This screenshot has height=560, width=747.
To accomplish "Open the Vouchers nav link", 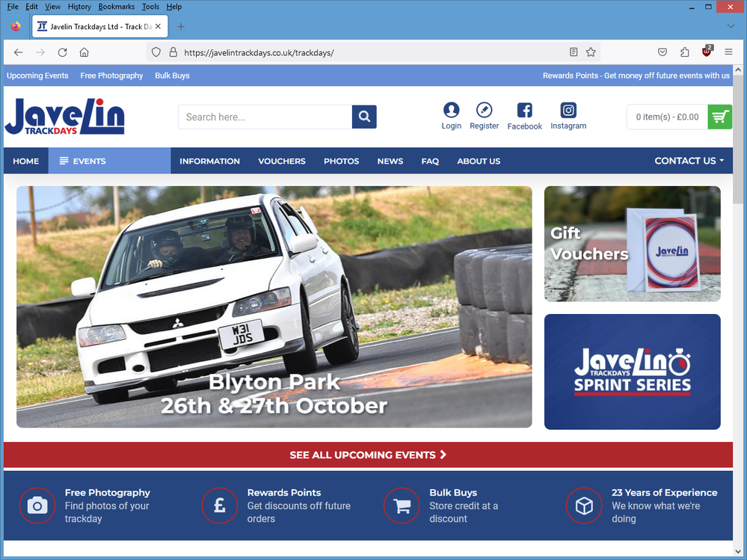I will [x=282, y=161].
